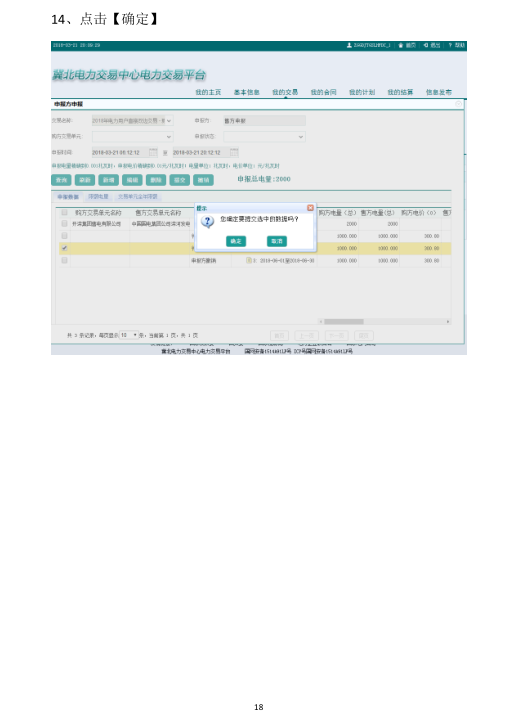The image size is (520, 717).
Task: Toggle the select-all header checkbox
Action: (64, 212)
